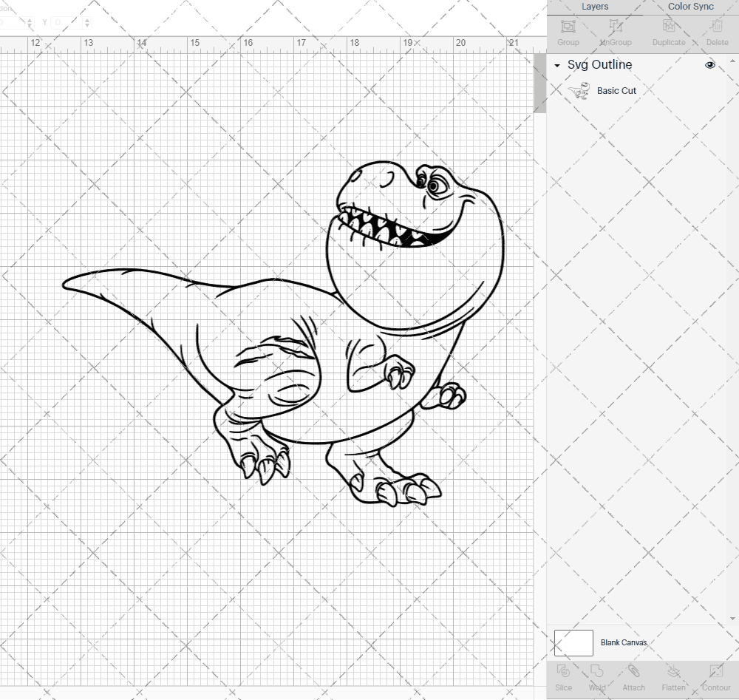
Task: Click the Flatten tool icon
Action: pos(673,671)
